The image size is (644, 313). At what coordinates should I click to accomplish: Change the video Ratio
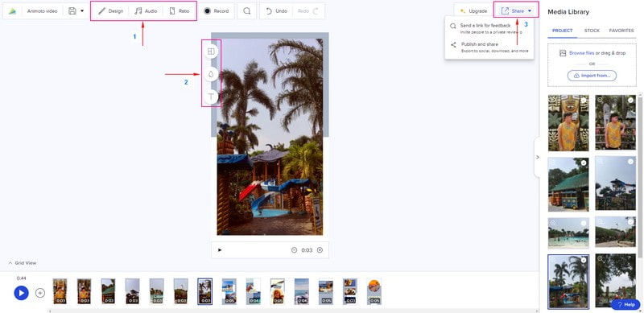click(180, 11)
